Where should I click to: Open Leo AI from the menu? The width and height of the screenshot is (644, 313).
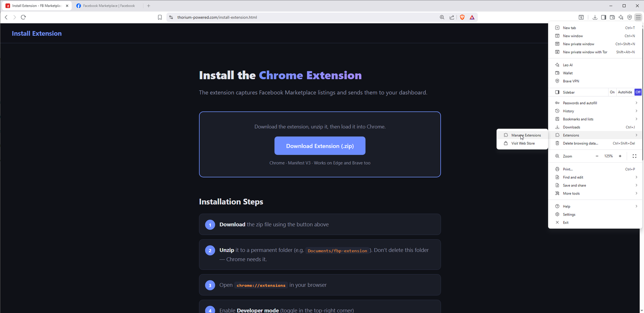(x=595, y=65)
